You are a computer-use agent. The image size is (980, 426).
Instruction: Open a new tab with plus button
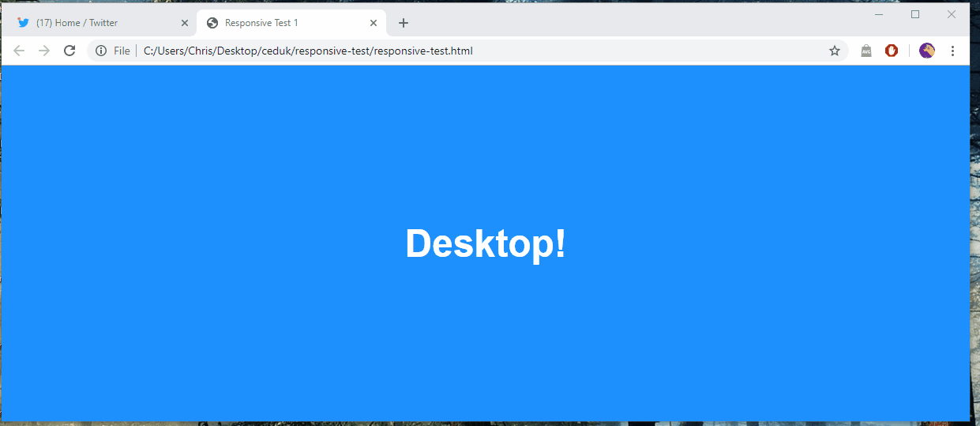click(404, 23)
